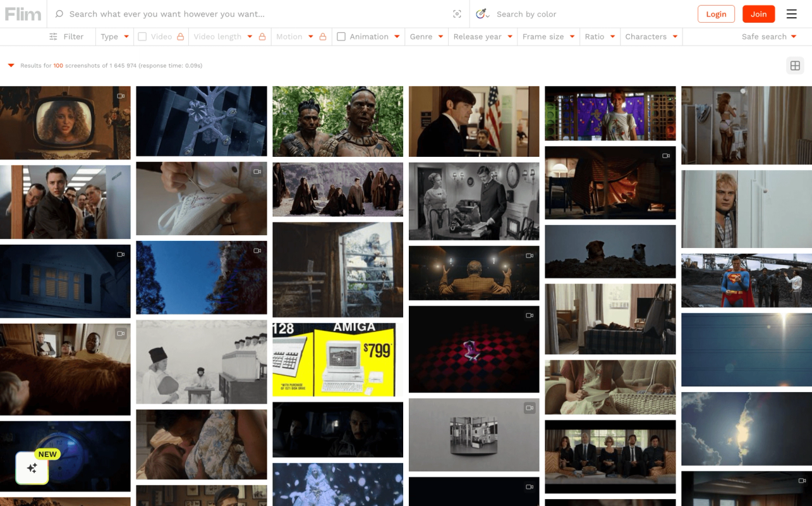Viewport: 812px width, 506px height.
Task: Click the lock icon beside Video
Action: [x=181, y=37]
